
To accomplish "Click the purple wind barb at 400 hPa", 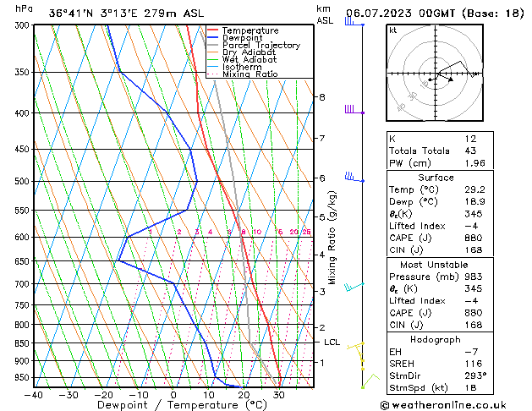I will [354, 110].
